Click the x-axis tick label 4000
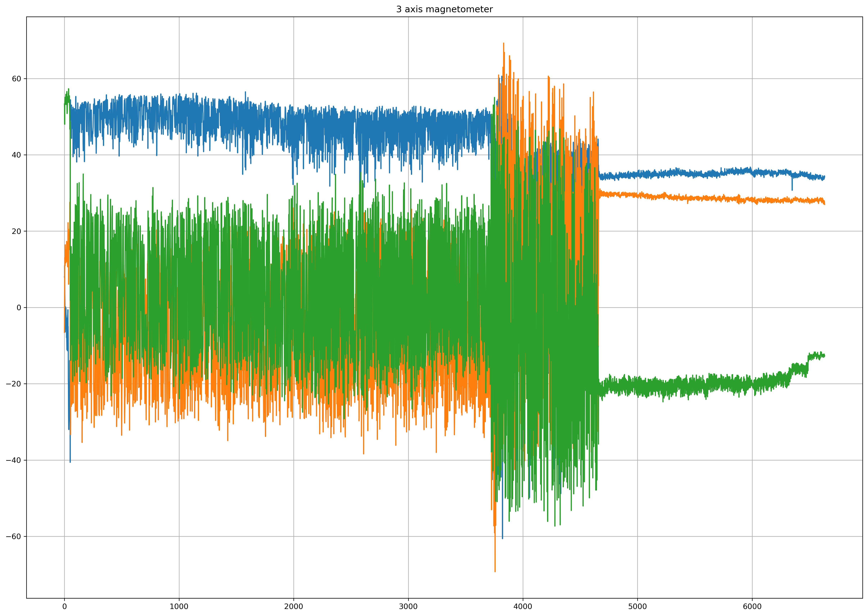 [523, 606]
